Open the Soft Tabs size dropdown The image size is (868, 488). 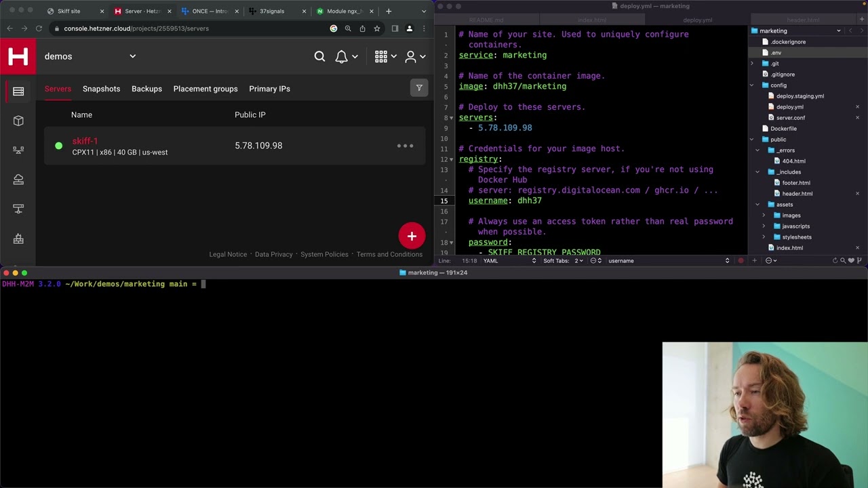click(563, 260)
